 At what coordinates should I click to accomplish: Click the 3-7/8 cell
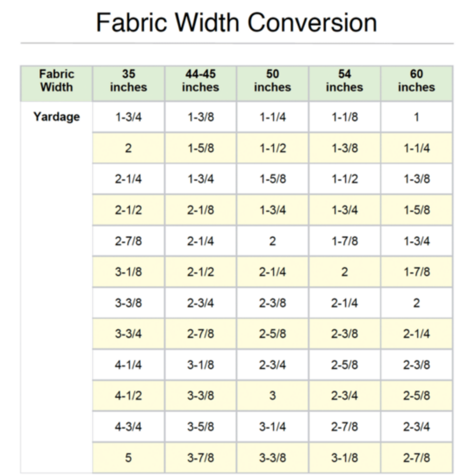[x=201, y=457]
